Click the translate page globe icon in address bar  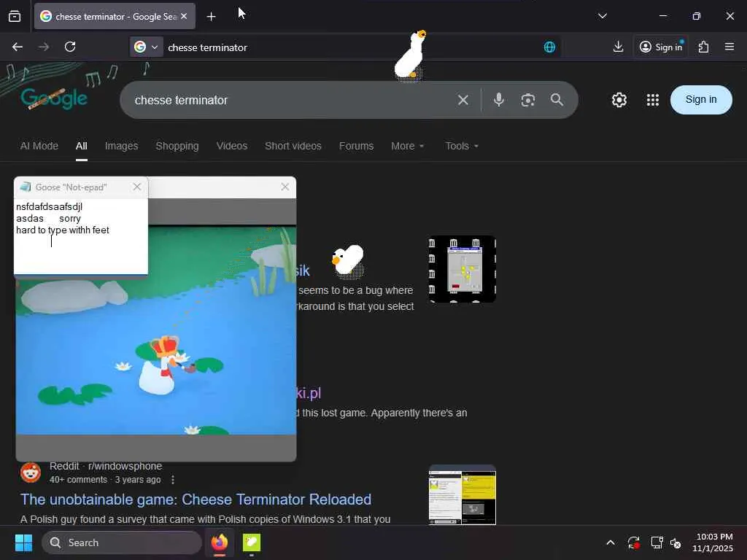(549, 47)
